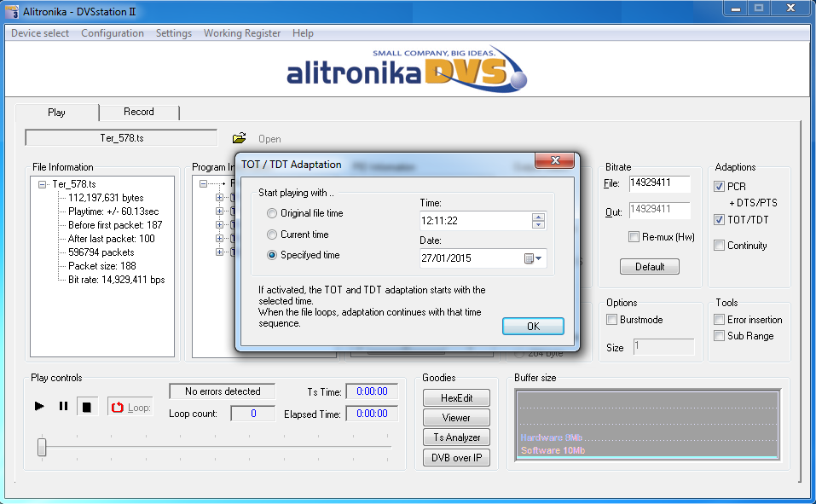This screenshot has height=504, width=816.
Task: Launch the Ts Analyzer tool
Action: [457, 437]
